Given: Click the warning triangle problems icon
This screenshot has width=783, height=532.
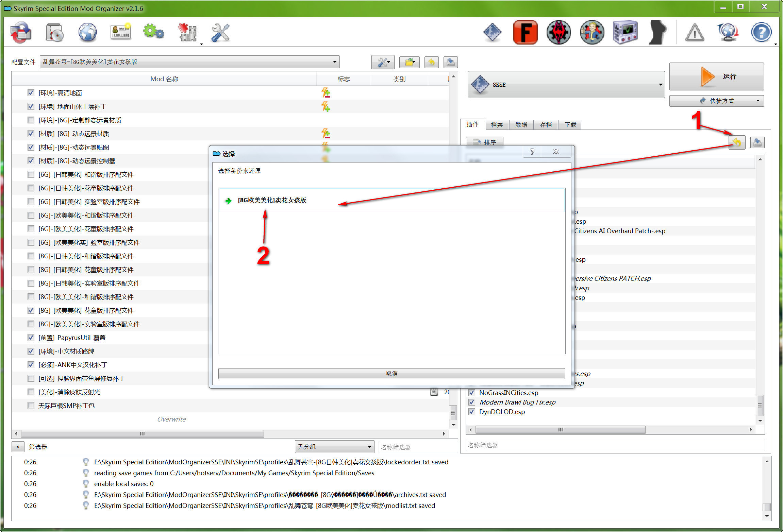Looking at the screenshot, I should coord(694,33).
